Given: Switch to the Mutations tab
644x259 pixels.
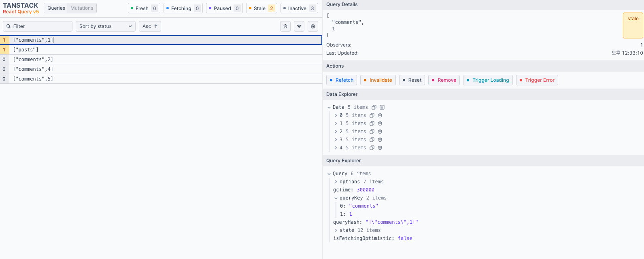Looking at the screenshot, I should pos(82,8).
